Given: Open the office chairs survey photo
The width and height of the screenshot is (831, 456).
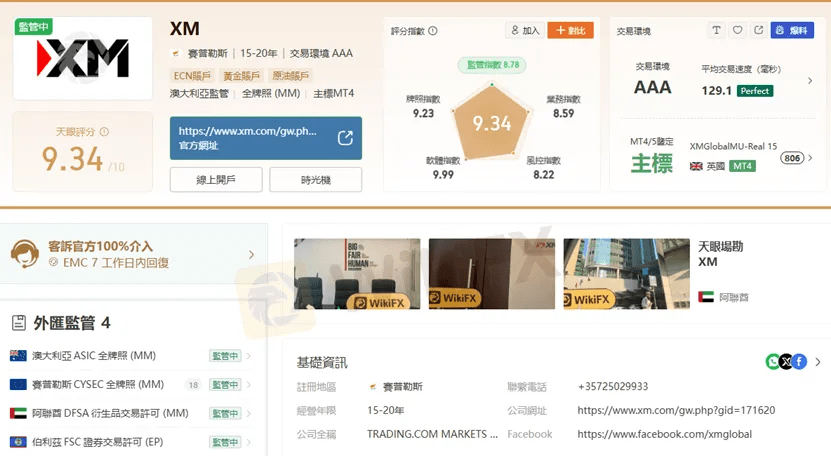Looking at the screenshot, I should (x=357, y=274).
